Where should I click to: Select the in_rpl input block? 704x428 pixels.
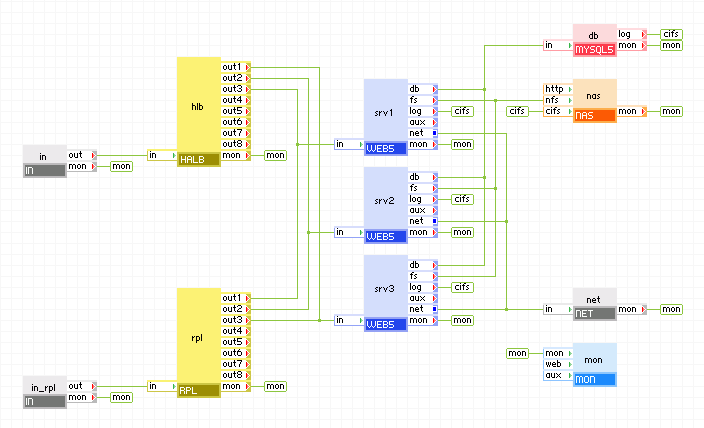pyautogui.click(x=44, y=385)
